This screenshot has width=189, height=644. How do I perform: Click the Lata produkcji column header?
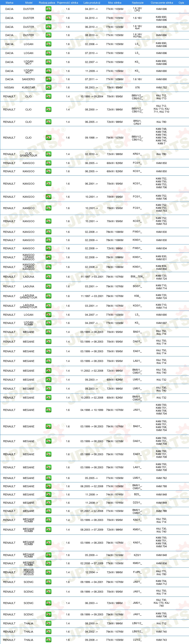[x=92, y=3]
